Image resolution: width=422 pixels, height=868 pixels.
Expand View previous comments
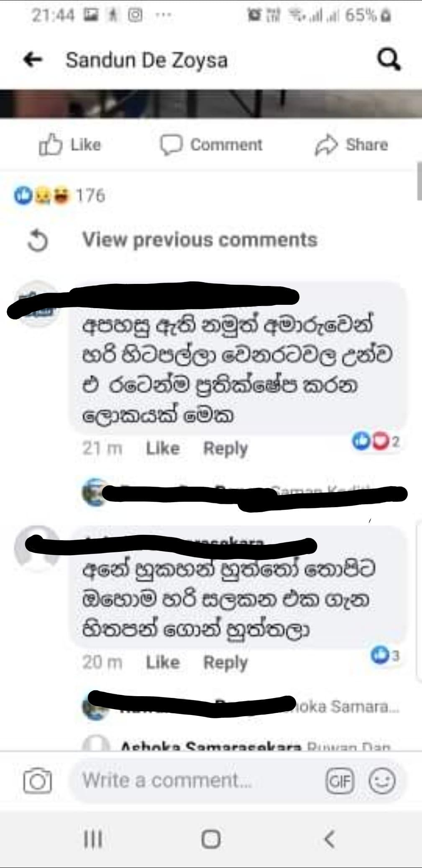coord(200,240)
